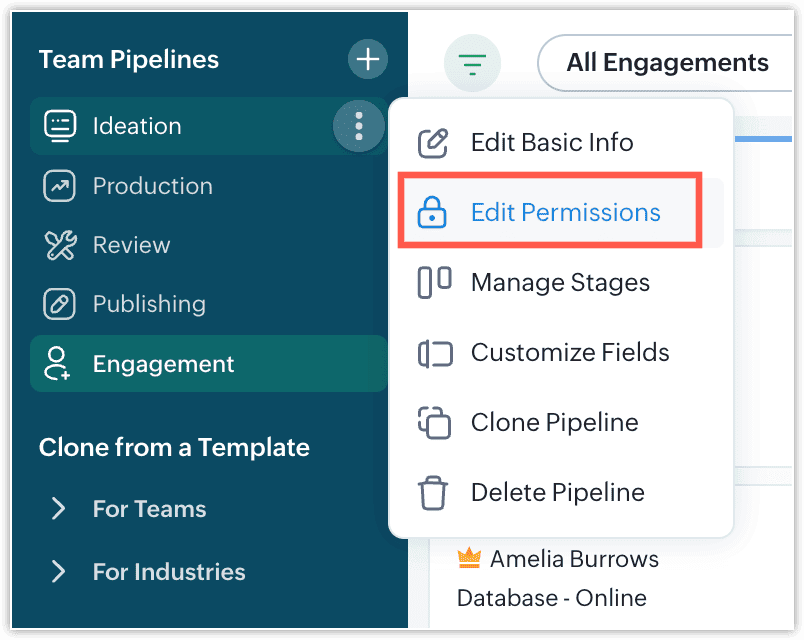Expand the For Industries templates
The height and width of the screenshot is (640, 804).
tap(58, 572)
